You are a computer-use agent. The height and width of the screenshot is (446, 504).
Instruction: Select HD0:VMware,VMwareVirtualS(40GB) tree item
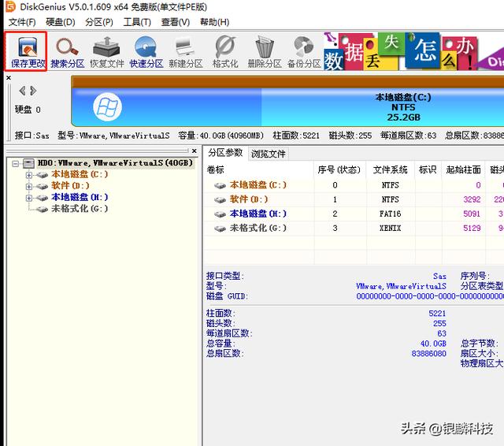point(115,163)
